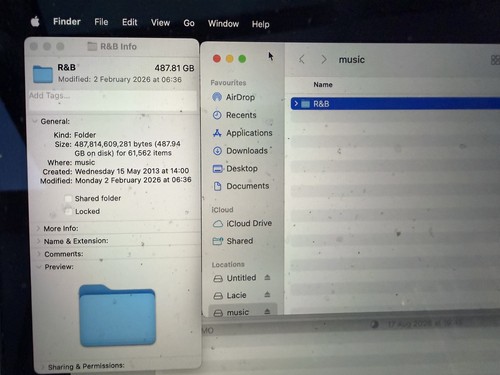Viewport: 500px width, 375px height.
Task: Eject the Untitled volume
Action: pyautogui.click(x=267, y=277)
